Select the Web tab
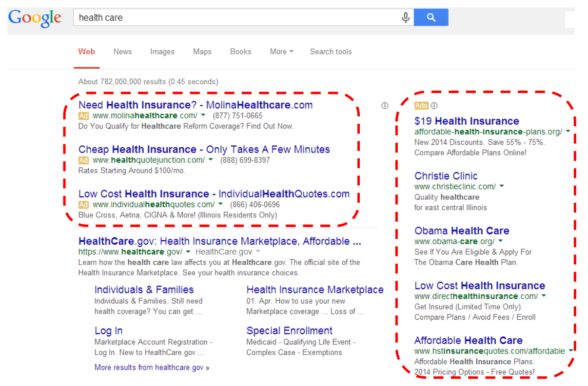 point(87,52)
